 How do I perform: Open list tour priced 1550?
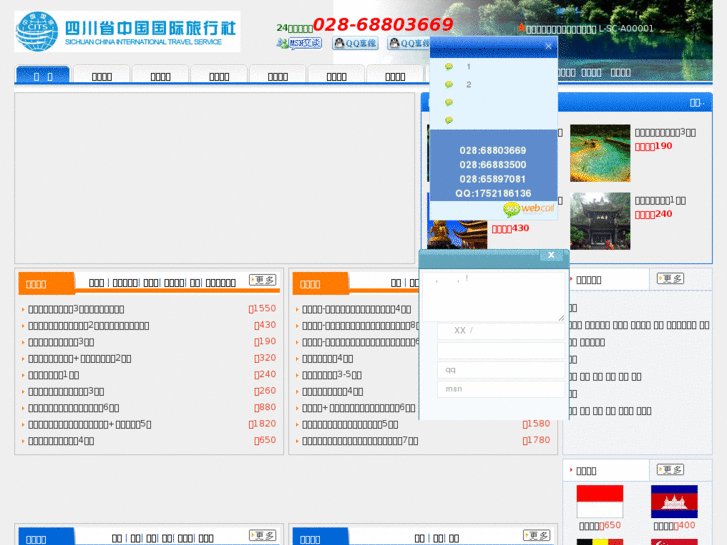[x=76, y=309]
